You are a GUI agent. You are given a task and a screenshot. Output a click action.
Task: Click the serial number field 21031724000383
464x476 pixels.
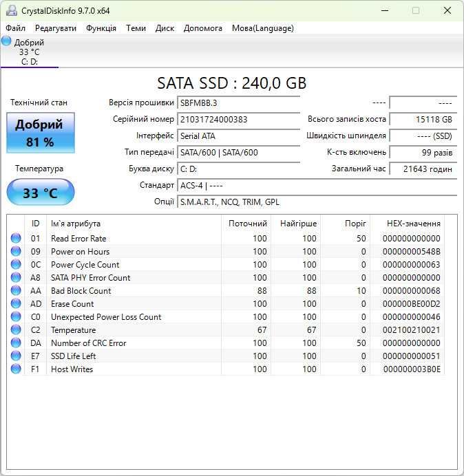[238, 119]
